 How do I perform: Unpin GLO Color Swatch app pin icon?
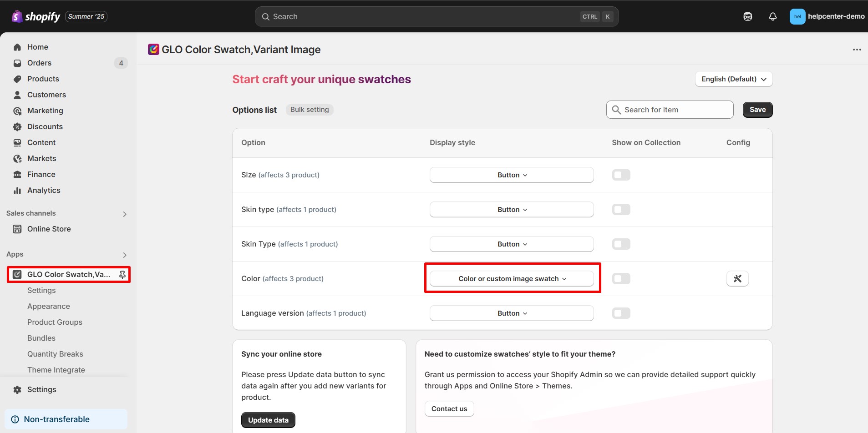pos(122,274)
